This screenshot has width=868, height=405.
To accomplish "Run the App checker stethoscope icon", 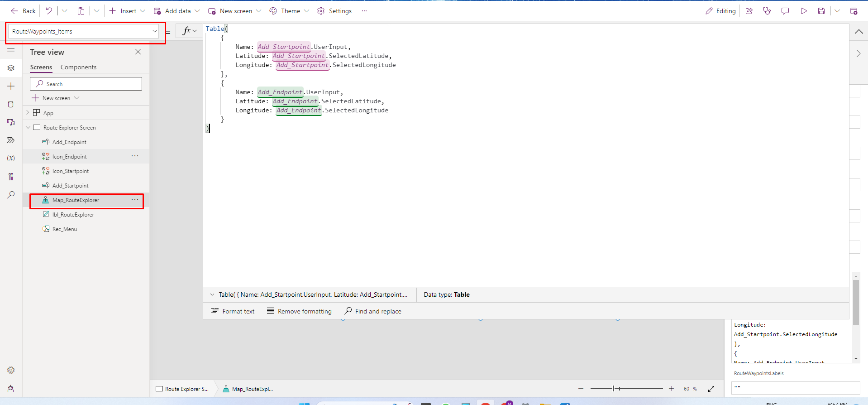I will (767, 11).
